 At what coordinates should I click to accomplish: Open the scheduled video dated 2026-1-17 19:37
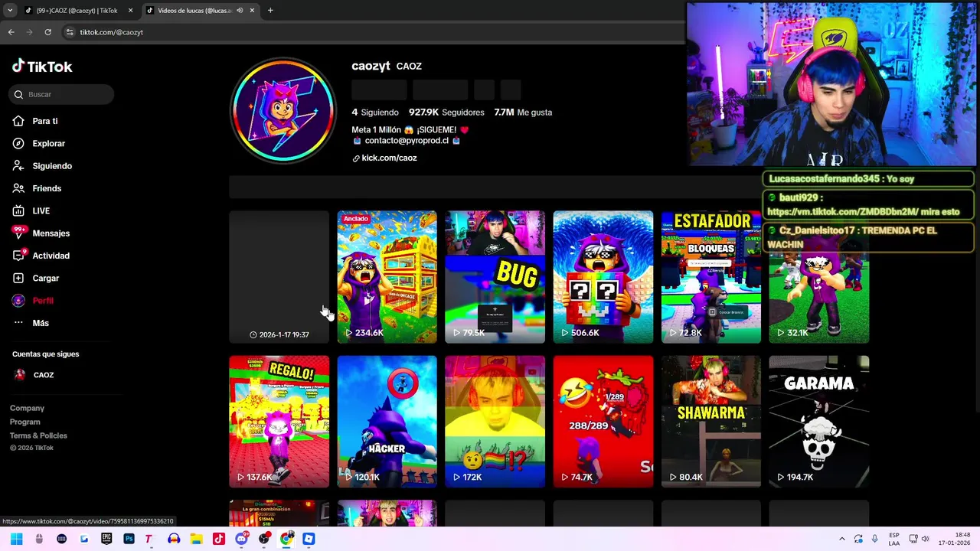coord(279,277)
